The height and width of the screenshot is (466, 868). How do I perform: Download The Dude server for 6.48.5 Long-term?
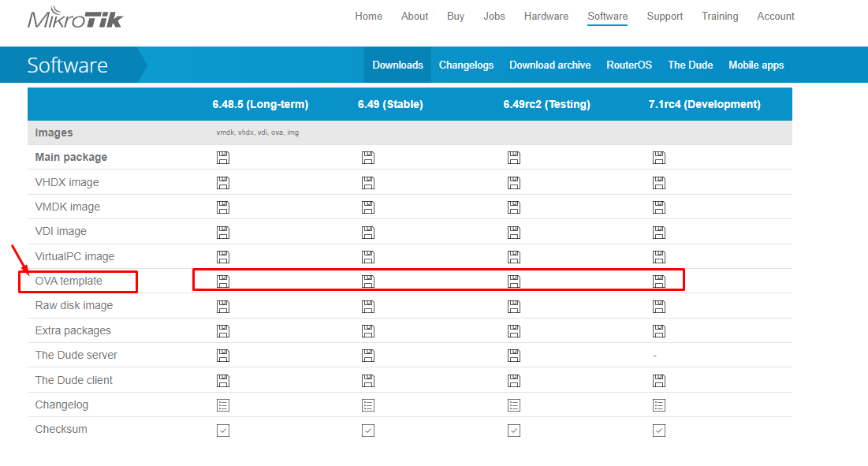223,356
